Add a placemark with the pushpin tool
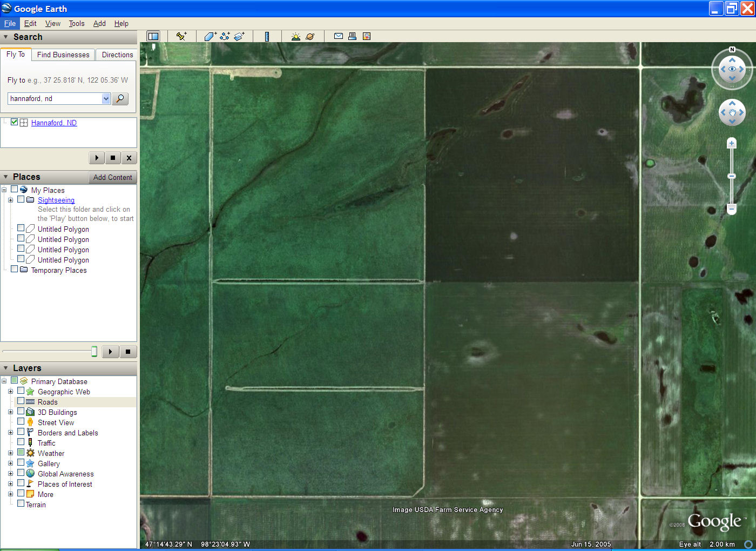 click(x=181, y=36)
